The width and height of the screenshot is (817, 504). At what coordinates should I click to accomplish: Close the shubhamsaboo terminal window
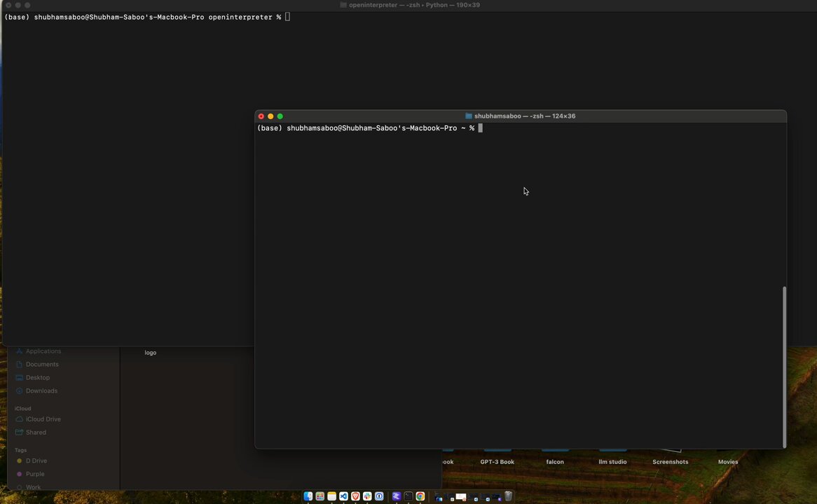[x=261, y=116]
